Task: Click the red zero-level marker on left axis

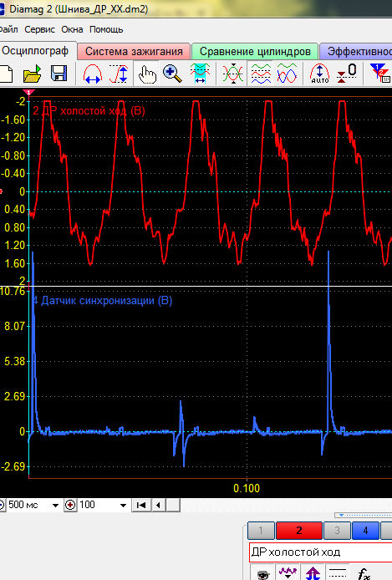Action: (1, 191)
